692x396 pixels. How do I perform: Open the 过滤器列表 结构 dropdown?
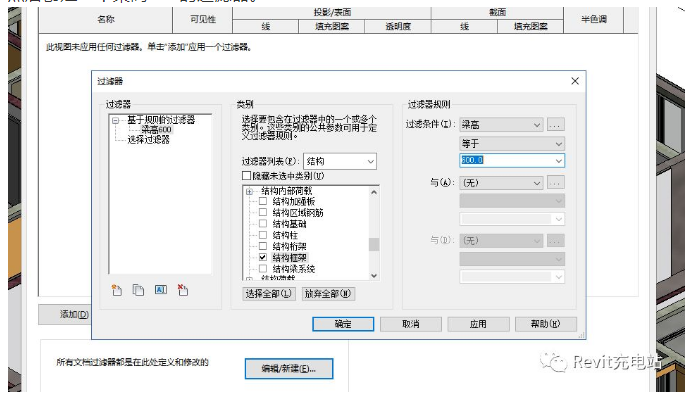pyautogui.click(x=339, y=161)
